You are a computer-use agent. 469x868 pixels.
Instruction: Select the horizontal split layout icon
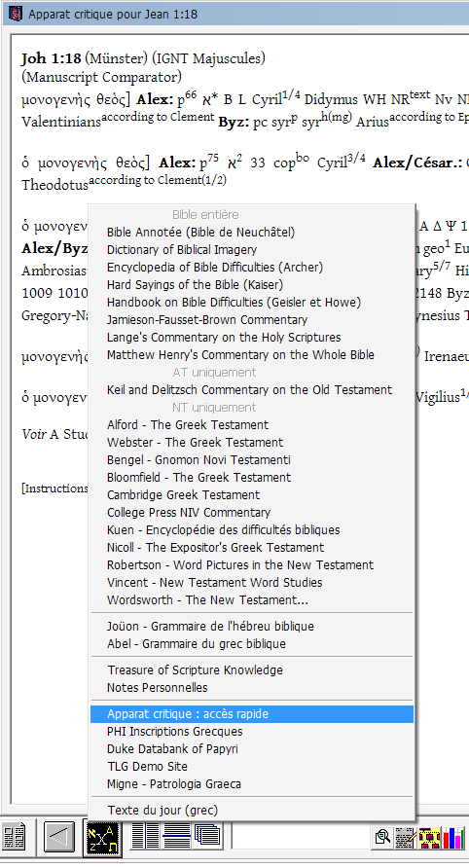[176, 835]
